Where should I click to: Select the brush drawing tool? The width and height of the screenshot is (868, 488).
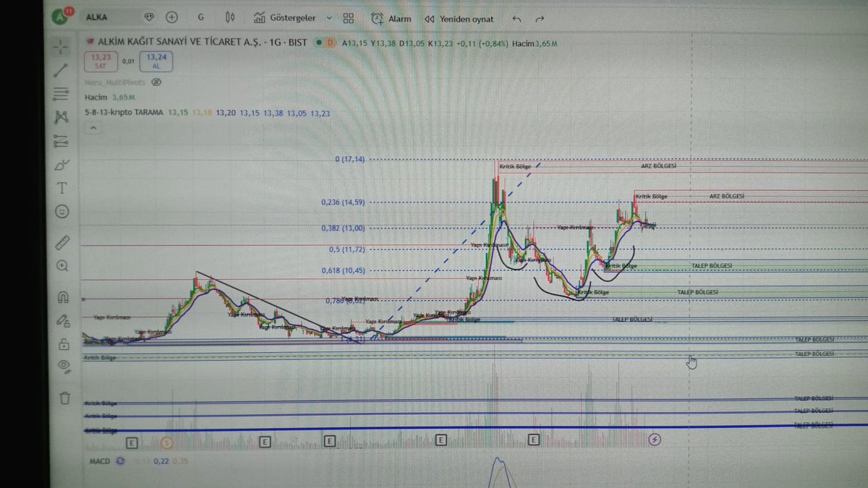tap(61, 165)
